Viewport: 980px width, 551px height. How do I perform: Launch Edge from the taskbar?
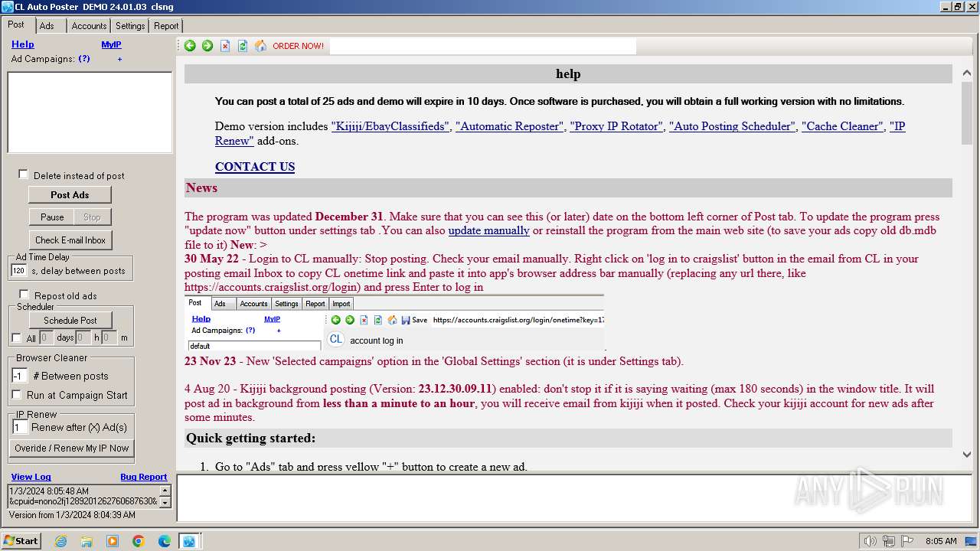(165, 541)
